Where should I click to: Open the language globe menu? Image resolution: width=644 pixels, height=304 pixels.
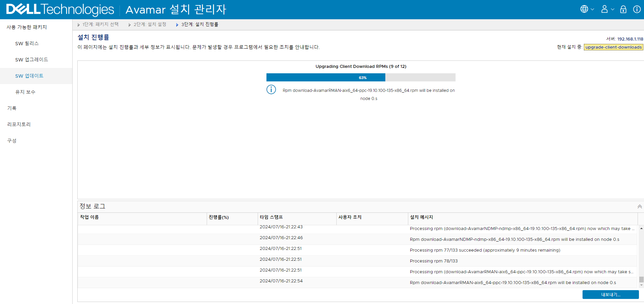(587, 9)
